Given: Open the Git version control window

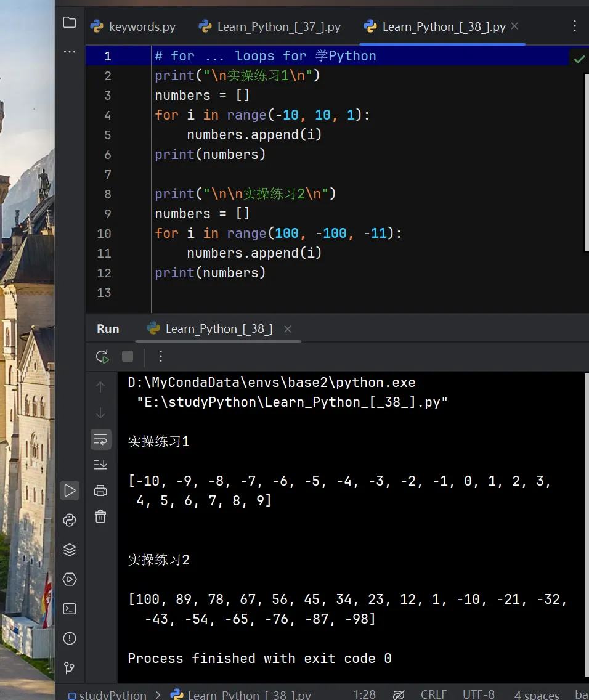Looking at the screenshot, I should pos(70,668).
